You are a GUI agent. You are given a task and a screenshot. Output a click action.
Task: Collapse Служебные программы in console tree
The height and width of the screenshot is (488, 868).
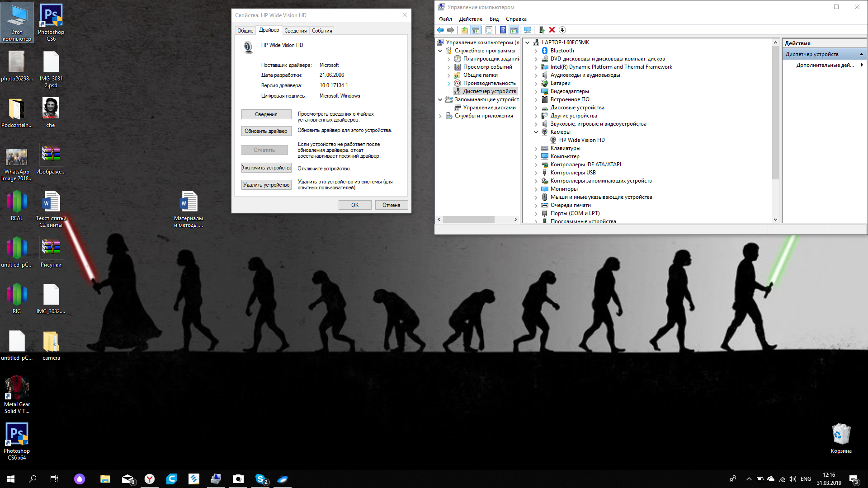tap(440, 51)
